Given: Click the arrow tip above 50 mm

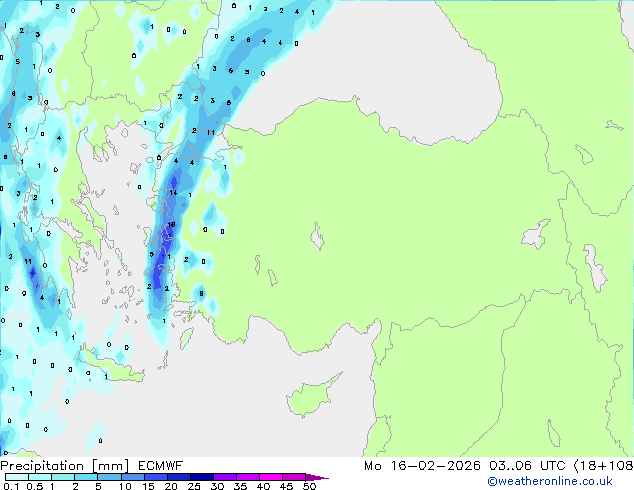Looking at the screenshot, I should 317,477.
